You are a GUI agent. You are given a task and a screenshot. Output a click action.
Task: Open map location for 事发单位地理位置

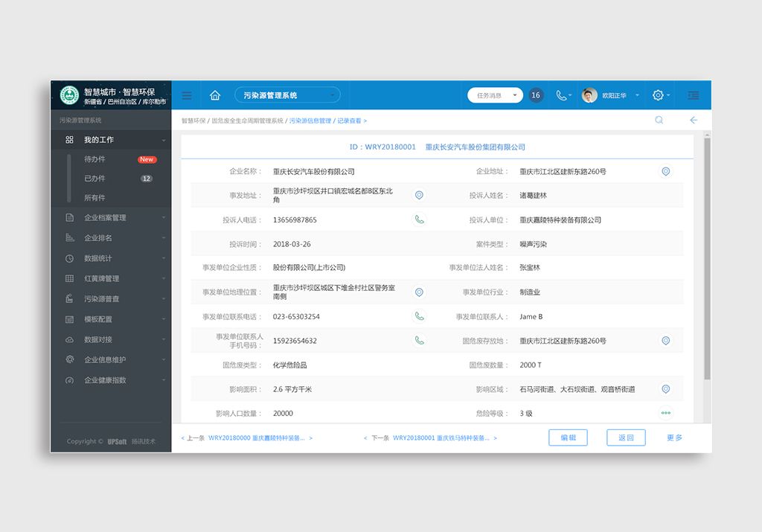coord(419,292)
